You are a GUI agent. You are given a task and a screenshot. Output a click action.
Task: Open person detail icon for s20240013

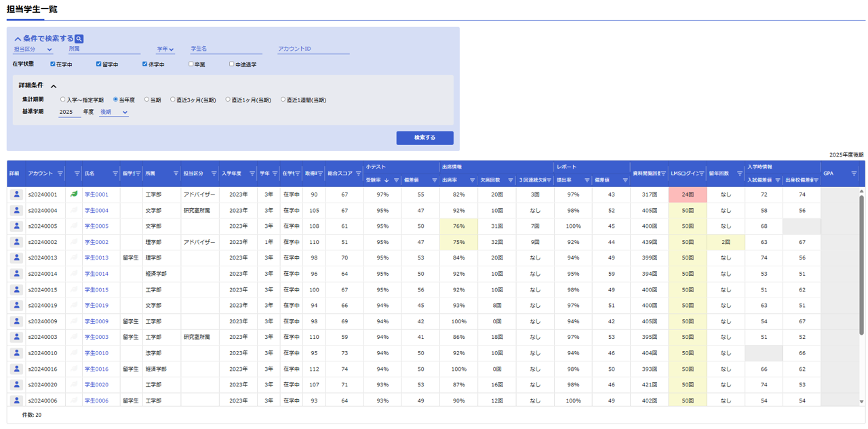[16, 258]
